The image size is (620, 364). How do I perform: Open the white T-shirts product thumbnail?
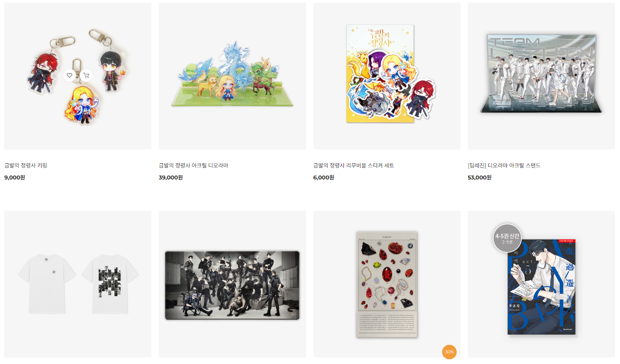[78, 284]
